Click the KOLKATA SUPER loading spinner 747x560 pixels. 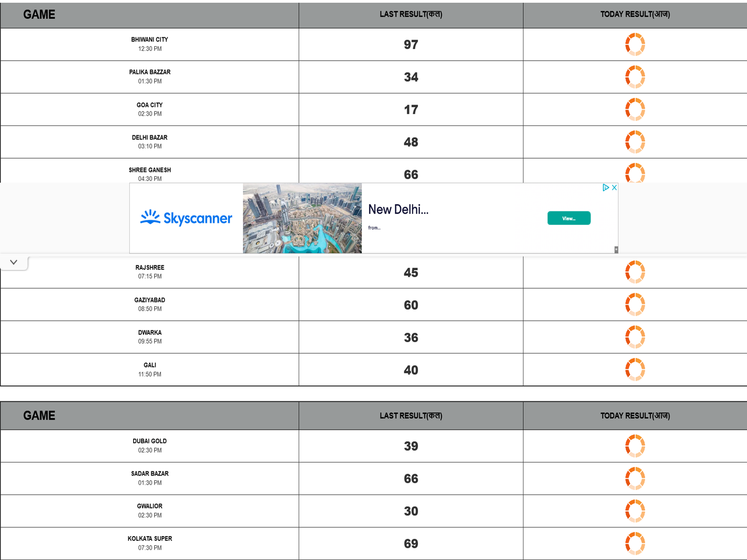click(x=635, y=543)
